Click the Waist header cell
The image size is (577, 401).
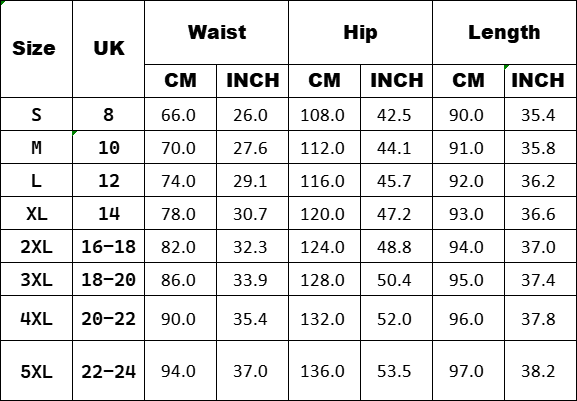[216, 32]
